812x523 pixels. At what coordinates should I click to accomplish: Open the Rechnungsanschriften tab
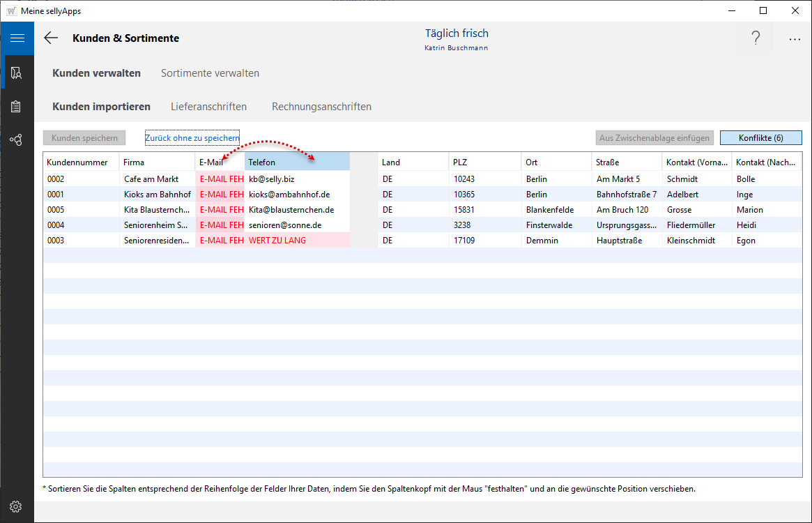(x=321, y=107)
